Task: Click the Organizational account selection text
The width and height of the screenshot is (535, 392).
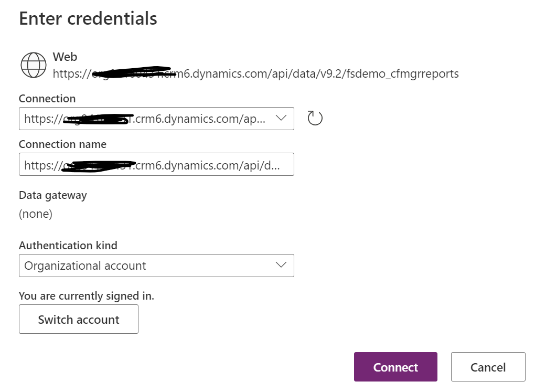Action: (85, 266)
